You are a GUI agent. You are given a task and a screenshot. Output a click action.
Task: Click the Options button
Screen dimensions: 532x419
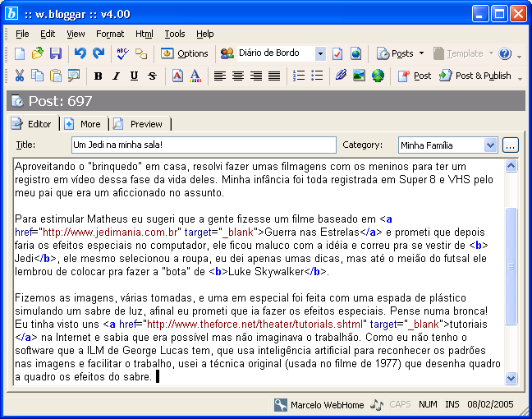185,53
